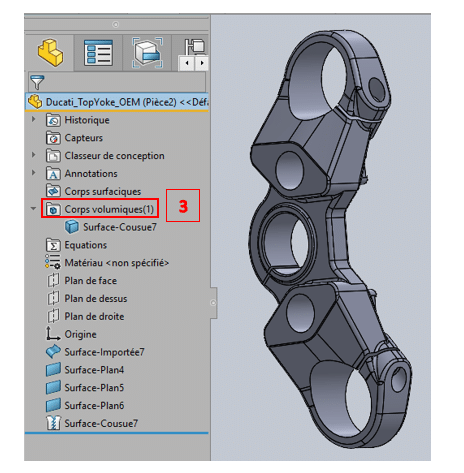The image size is (464, 473).
Task: Expand the Annotations node
Action: pyautogui.click(x=33, y=173)
